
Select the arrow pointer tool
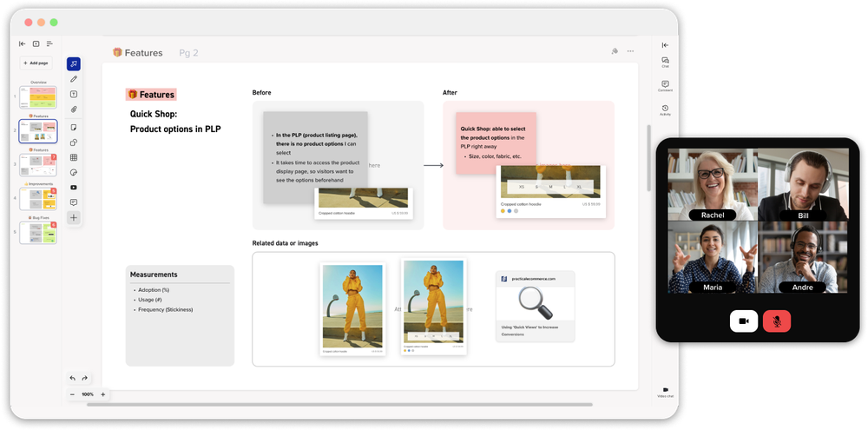pos(74,64)
